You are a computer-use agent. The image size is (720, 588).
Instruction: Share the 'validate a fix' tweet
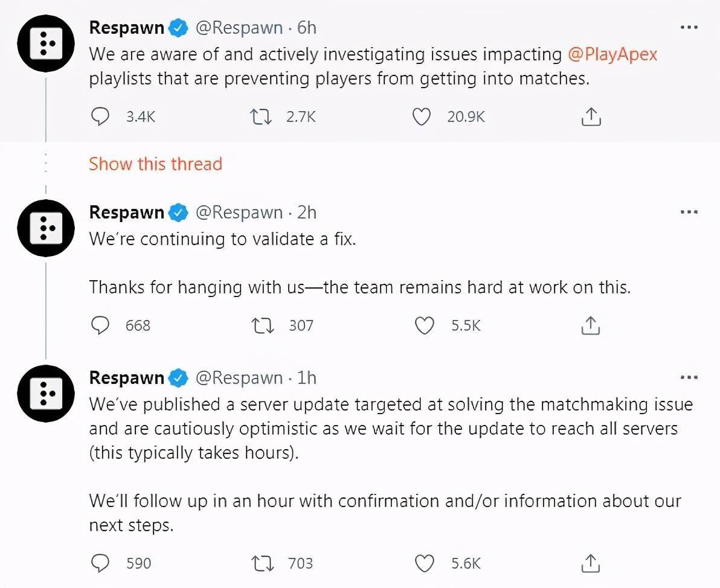click(591, 325)
